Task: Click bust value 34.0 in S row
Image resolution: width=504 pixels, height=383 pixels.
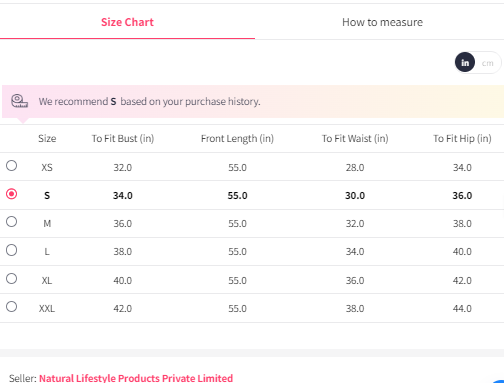Action: (123, 195)
